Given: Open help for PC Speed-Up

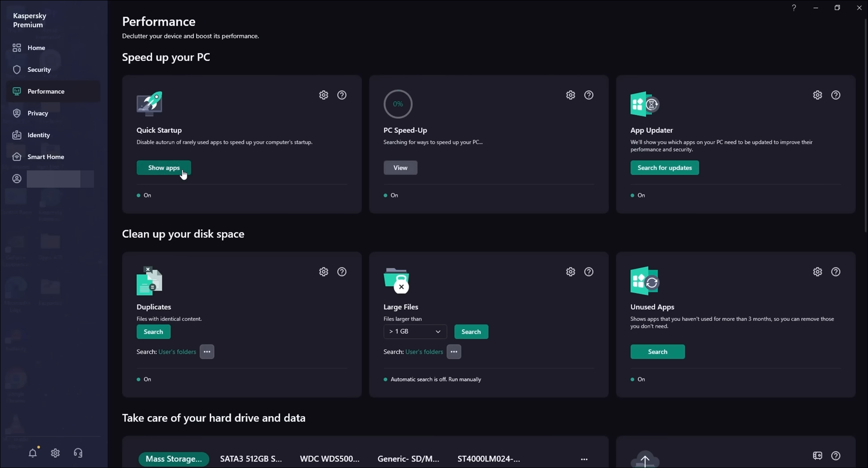Looking at the screenshot, I should click(588, 95).
